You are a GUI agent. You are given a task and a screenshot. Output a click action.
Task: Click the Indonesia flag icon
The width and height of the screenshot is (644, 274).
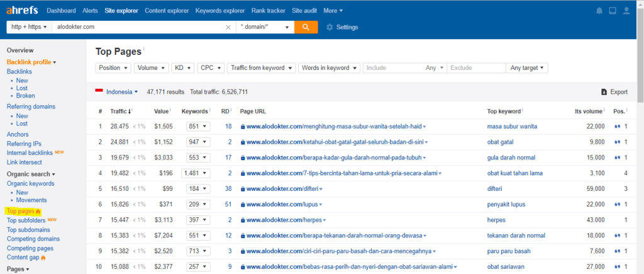coord(99,92)
